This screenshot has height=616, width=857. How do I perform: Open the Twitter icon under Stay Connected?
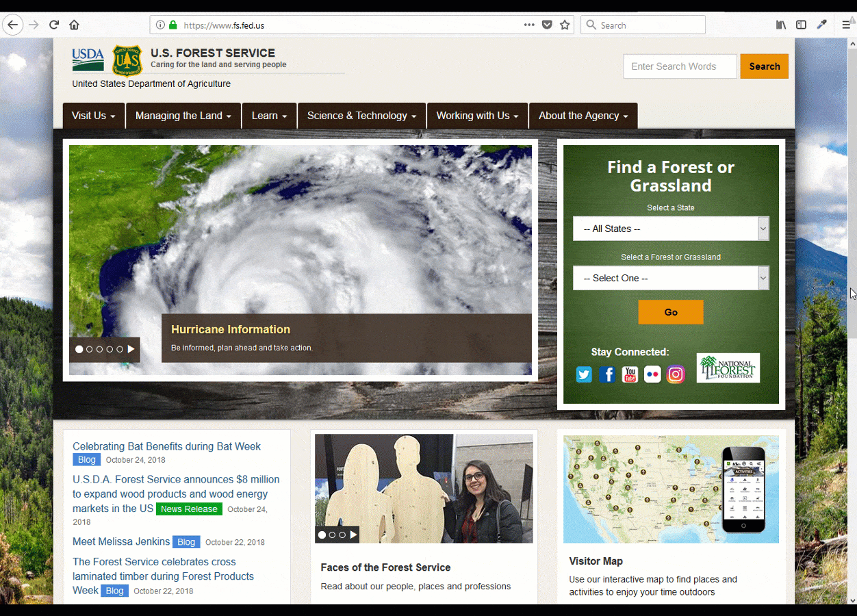(584, 374)
